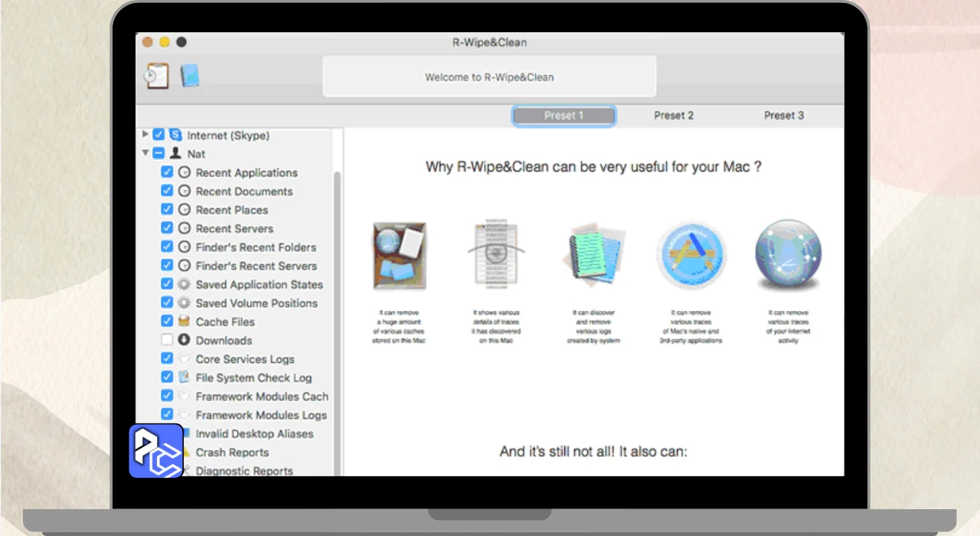980x536 pixels.
Task: Click the gear icon beside Saved Volume Positions
Action: 184,302
